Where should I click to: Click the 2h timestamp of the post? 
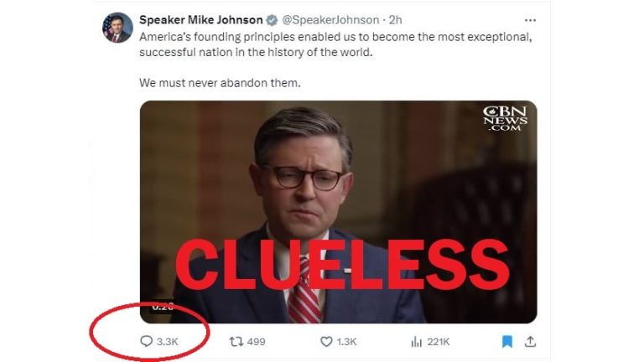pos(396,20)
